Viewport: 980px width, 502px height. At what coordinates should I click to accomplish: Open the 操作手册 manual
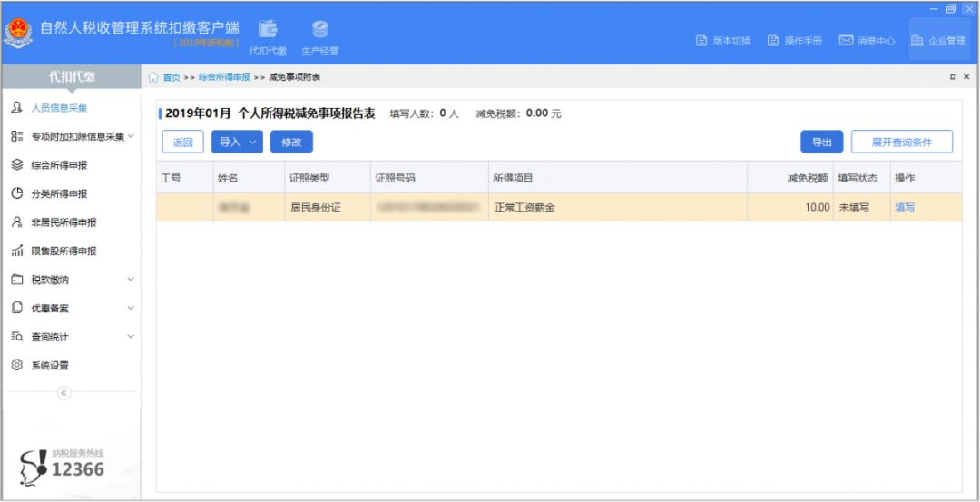pos(794,41)
